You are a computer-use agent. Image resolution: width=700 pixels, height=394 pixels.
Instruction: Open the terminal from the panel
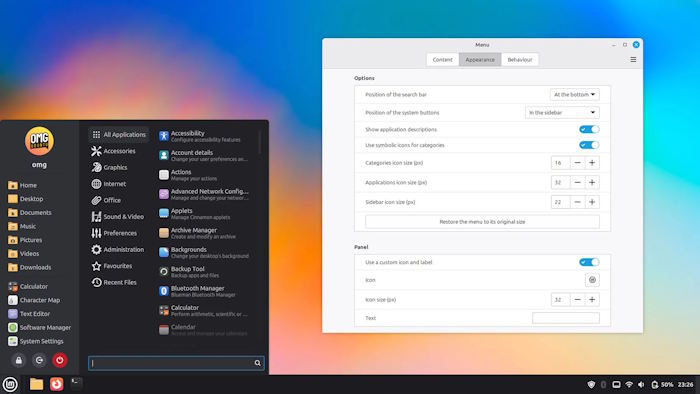click(76, 383)
